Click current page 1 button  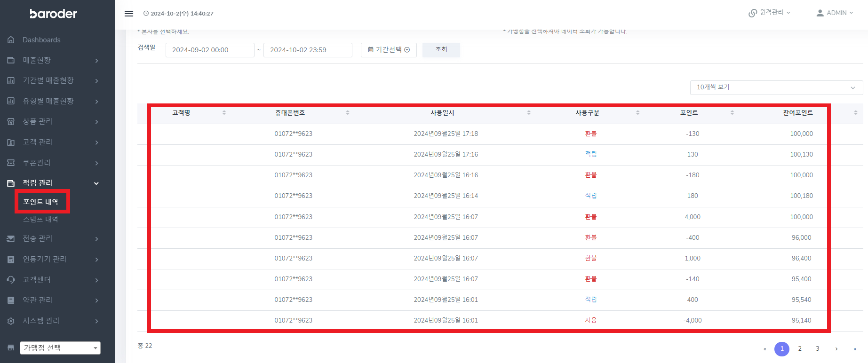pos(782,349)
